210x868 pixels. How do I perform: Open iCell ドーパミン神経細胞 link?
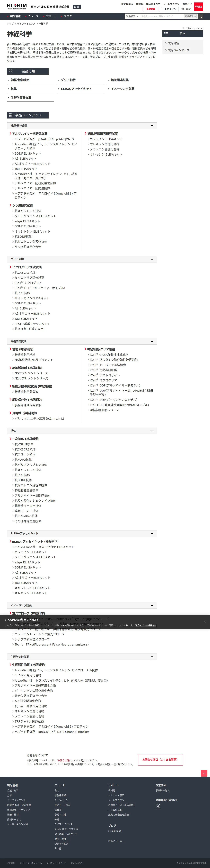108,365
